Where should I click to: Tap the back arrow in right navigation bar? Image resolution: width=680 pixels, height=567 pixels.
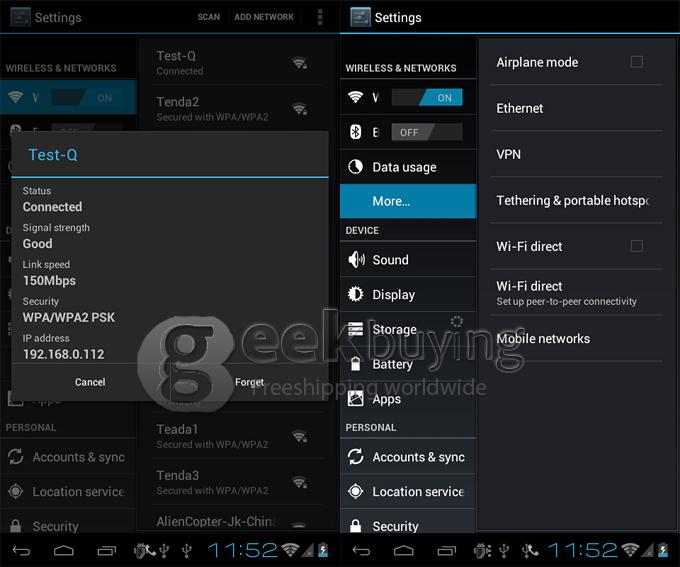pos(361,551)
